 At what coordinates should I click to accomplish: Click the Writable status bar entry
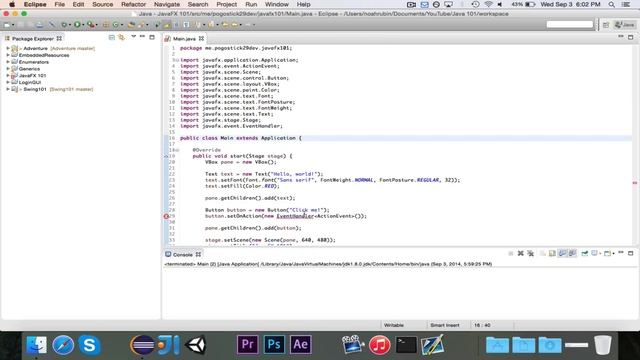(x=394, y=325)
